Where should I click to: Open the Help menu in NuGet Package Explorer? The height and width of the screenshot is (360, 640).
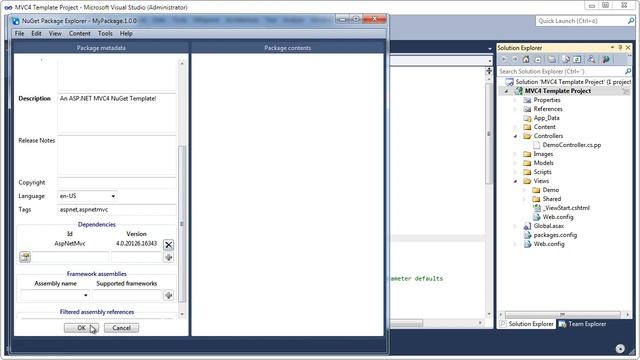126,33
